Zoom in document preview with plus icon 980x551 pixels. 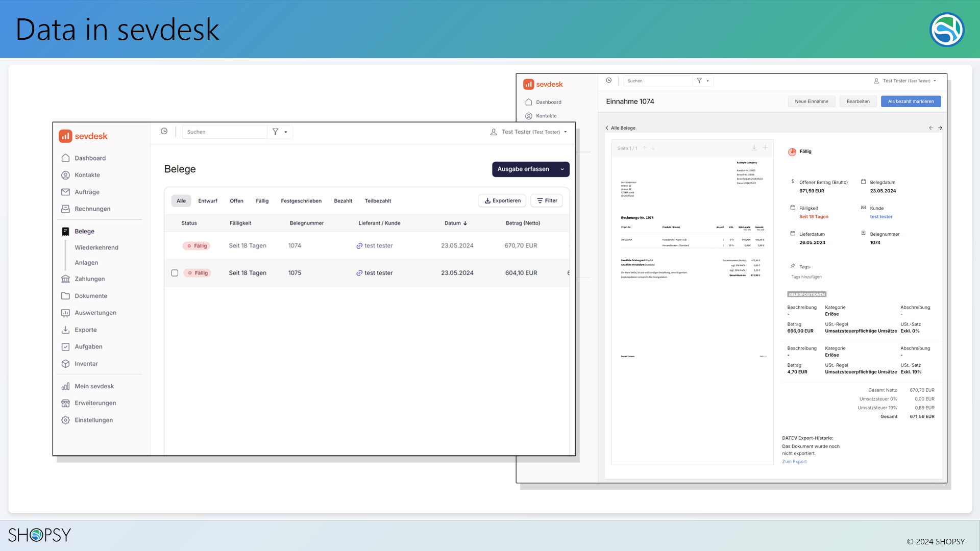point(765,147)
